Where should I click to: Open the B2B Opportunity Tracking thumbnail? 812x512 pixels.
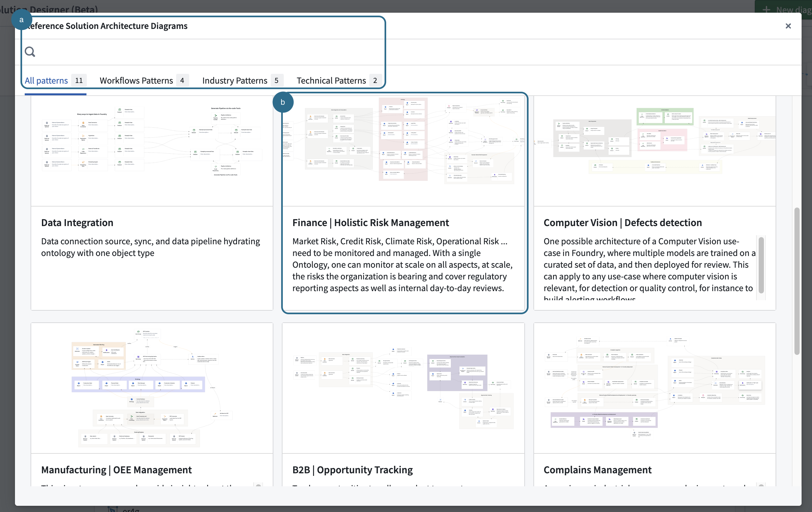click(403, 388)
